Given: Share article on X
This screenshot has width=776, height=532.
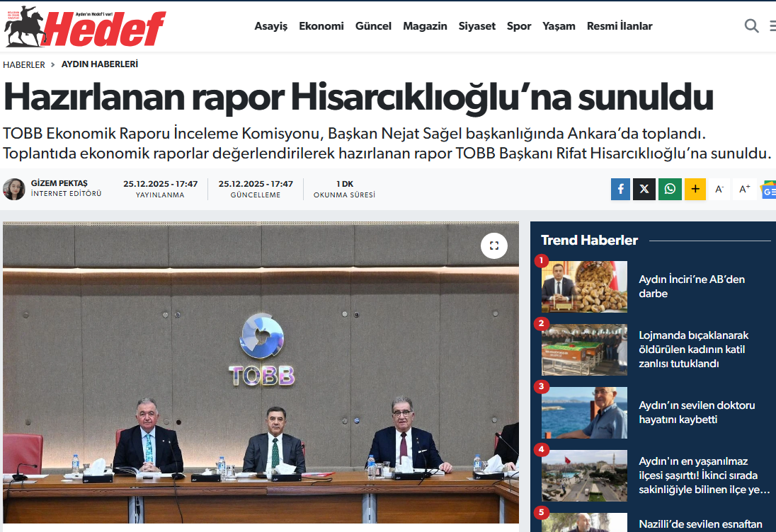Looking at the screenshot, I should 644,189.
